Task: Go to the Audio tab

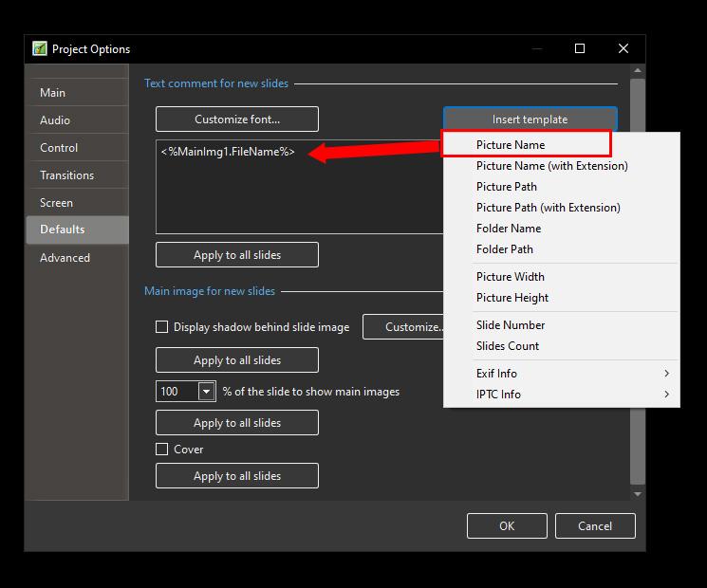Action: click(55, 120)
